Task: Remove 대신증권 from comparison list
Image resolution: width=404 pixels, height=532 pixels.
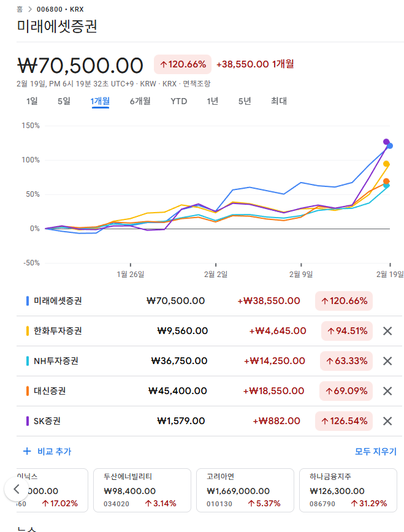Action: (387, 391)
